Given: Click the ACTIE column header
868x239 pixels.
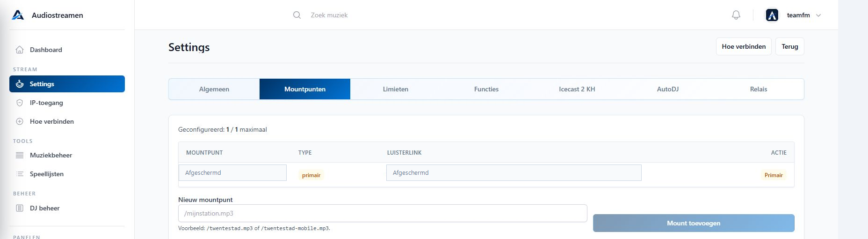Looking at the screenshot, I should tap(779, 153).
